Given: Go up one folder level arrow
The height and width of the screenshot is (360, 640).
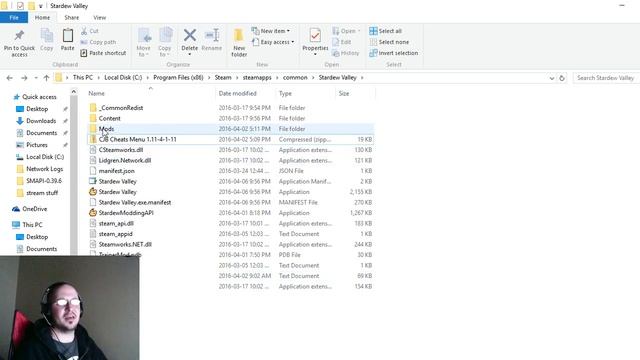Looking at the screenshot, I should (x=46, y=78).
